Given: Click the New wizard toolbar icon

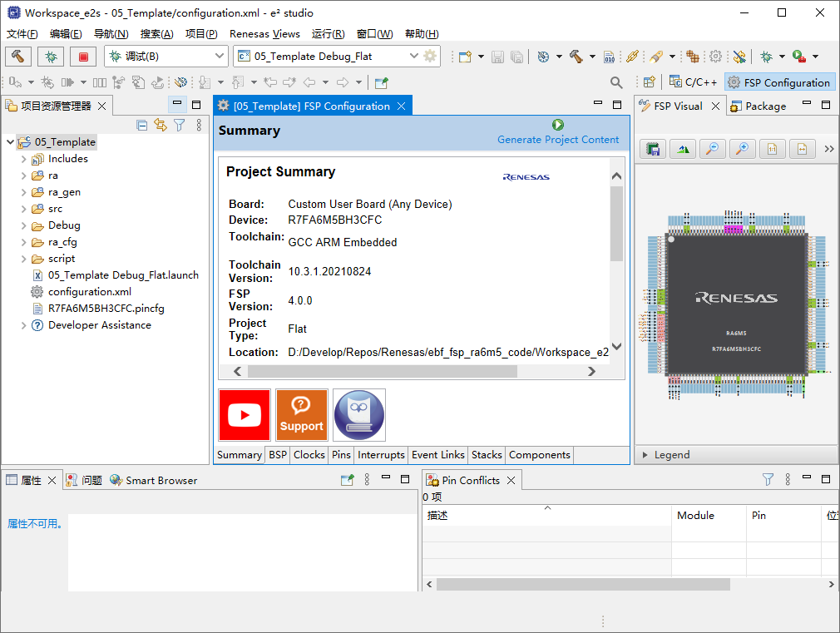Looking at the screenshot, I should pos(465,57).
